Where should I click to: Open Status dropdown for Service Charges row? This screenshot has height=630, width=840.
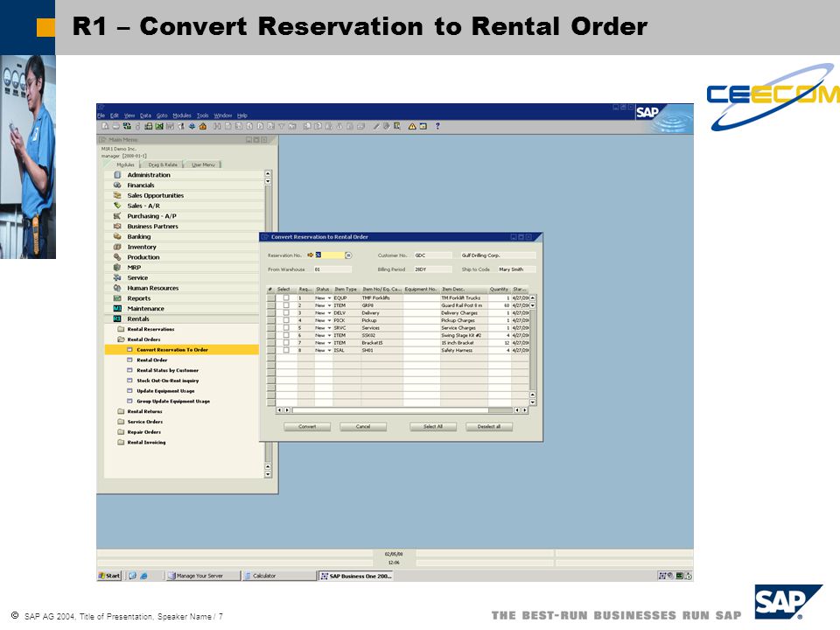[x=330, y=328]
